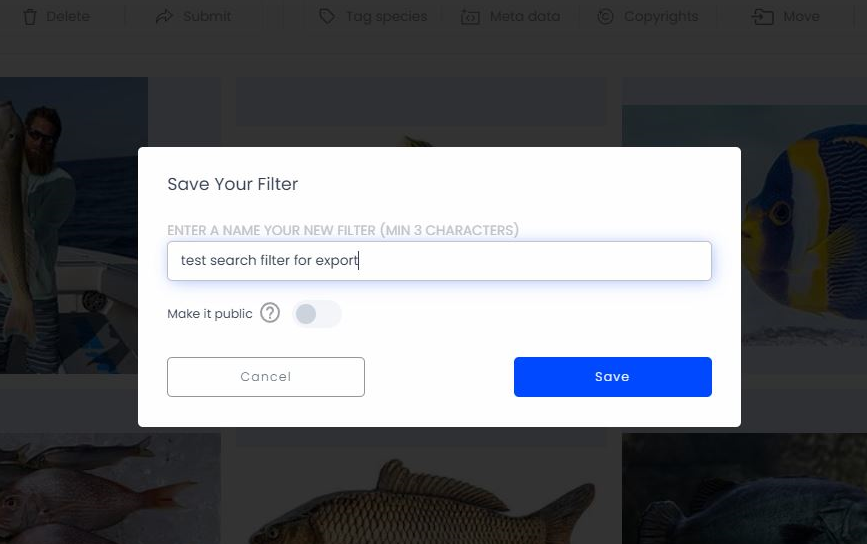Focus the filter name text field
Image resolution: width=867 pixels, height=544 pixels.
[x=440, y=261]
